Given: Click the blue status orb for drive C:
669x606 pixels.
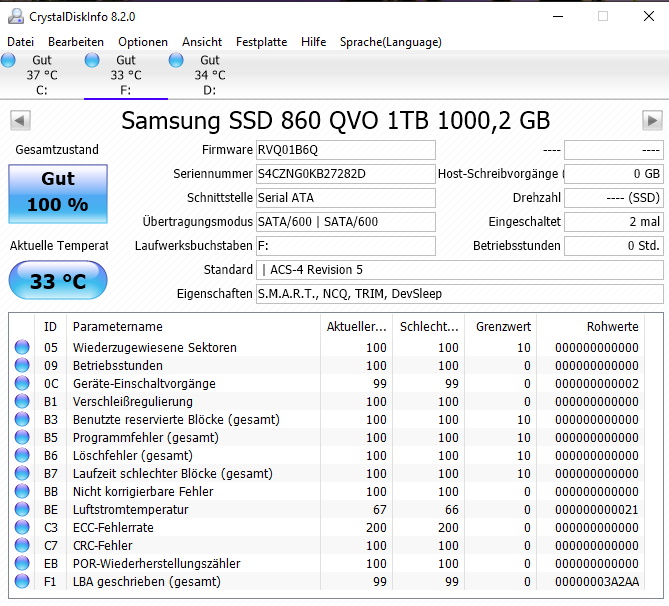Looking at the screenshot, I should point(8,60).
